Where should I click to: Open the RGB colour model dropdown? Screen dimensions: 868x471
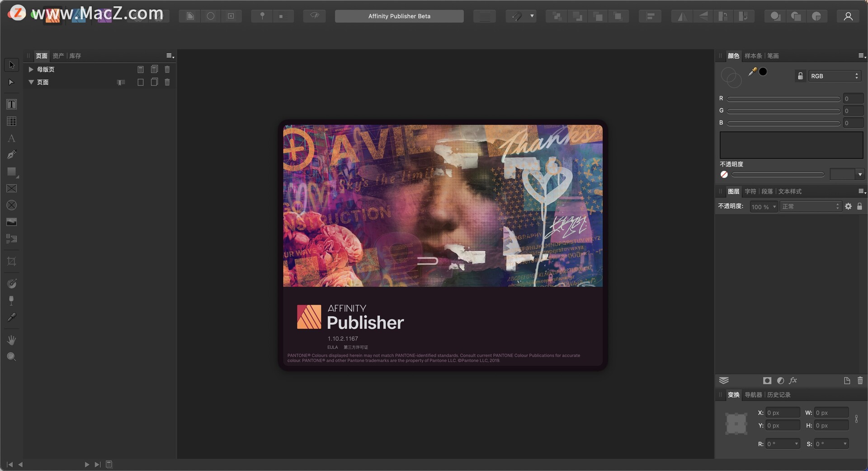point(835,76)
